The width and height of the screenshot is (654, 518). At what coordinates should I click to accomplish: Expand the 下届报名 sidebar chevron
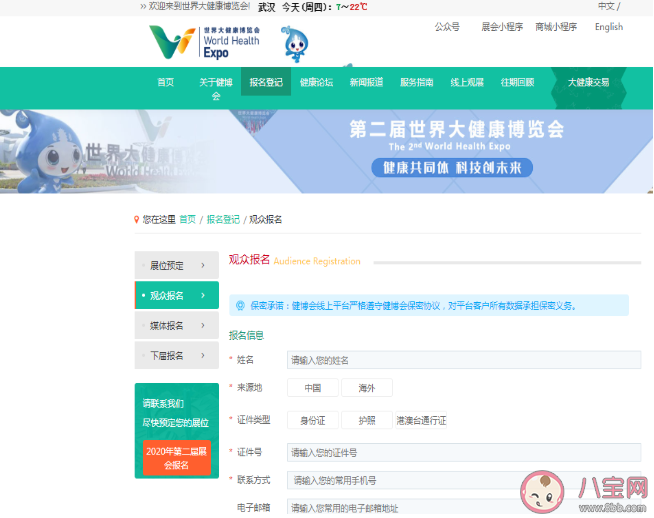203,355
